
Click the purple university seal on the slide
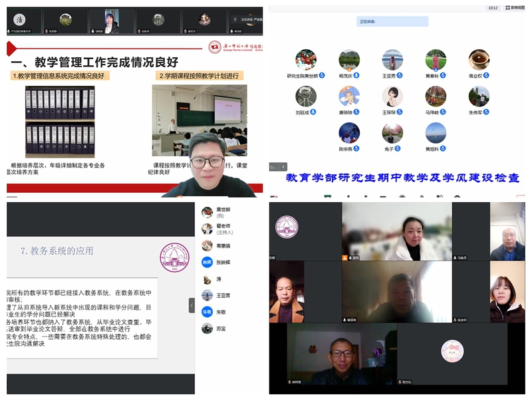[175, 257]
